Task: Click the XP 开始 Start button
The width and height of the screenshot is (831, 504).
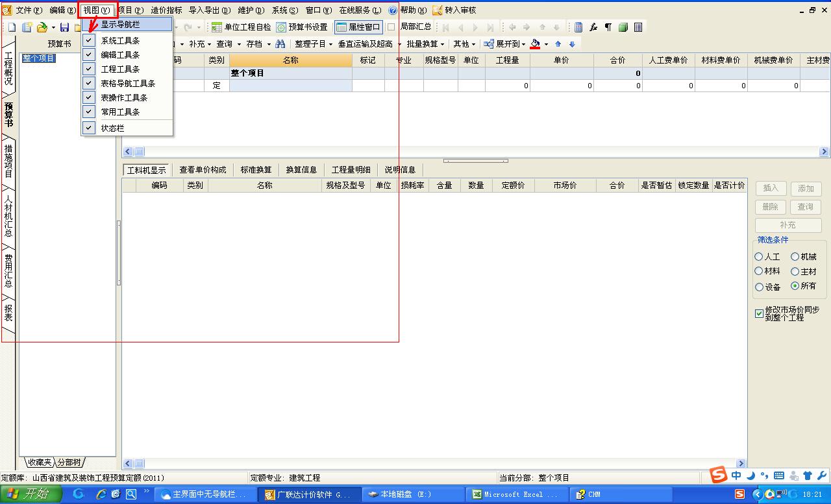Action: 31,494
